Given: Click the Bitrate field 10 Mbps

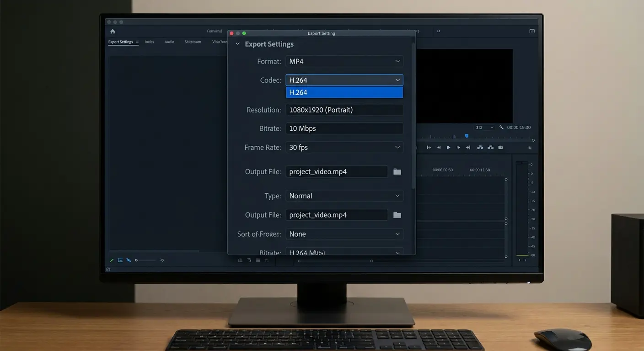Looking at the screenshot, I should point(344,128).
